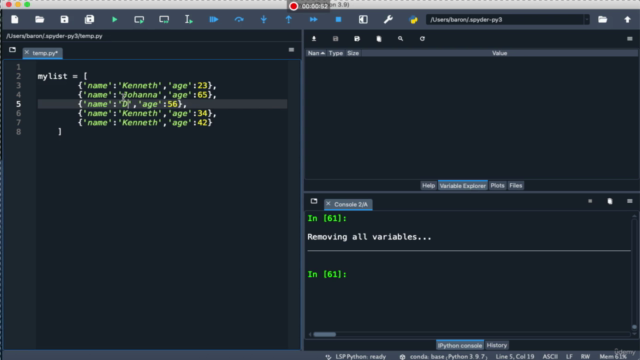Click LF line ending status
640x360 pixels.
[x=569, y=356]
